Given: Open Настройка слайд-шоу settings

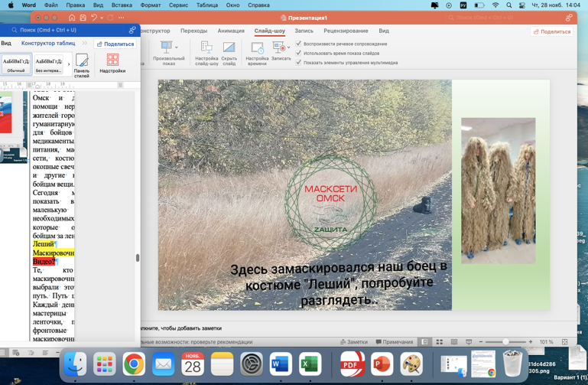Looking at the screenshot, I should (x=206, y=54).
